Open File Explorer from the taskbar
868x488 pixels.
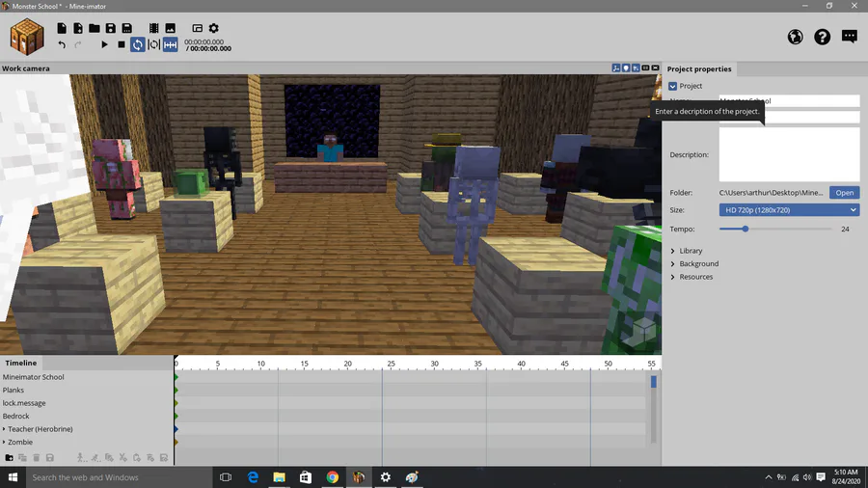[279, 477]
